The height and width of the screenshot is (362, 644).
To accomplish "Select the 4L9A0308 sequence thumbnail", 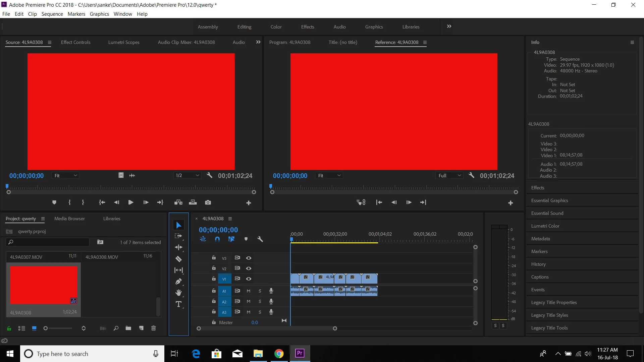I will tap(44, 285).
